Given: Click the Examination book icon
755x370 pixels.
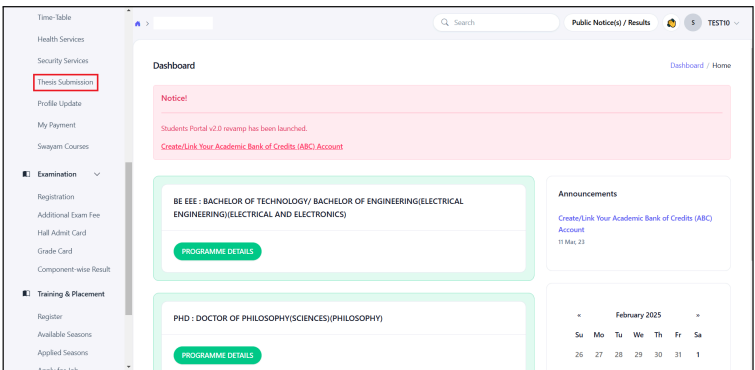Looking at the screenshot, I should pyautogui.click(x=26, y=174).
